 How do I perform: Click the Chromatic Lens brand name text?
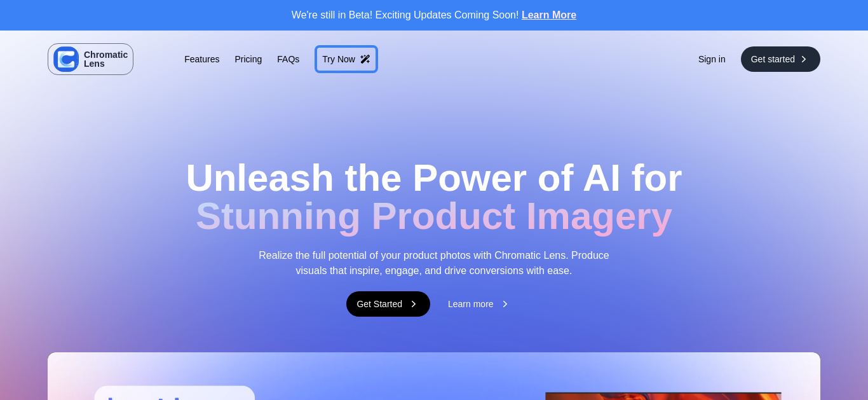(x=105, y=59)
